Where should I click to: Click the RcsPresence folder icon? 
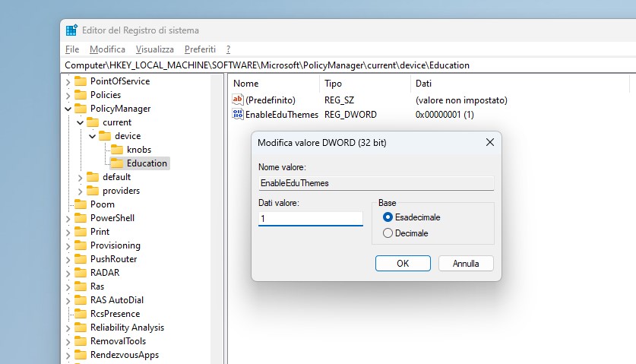pos(81,314)
